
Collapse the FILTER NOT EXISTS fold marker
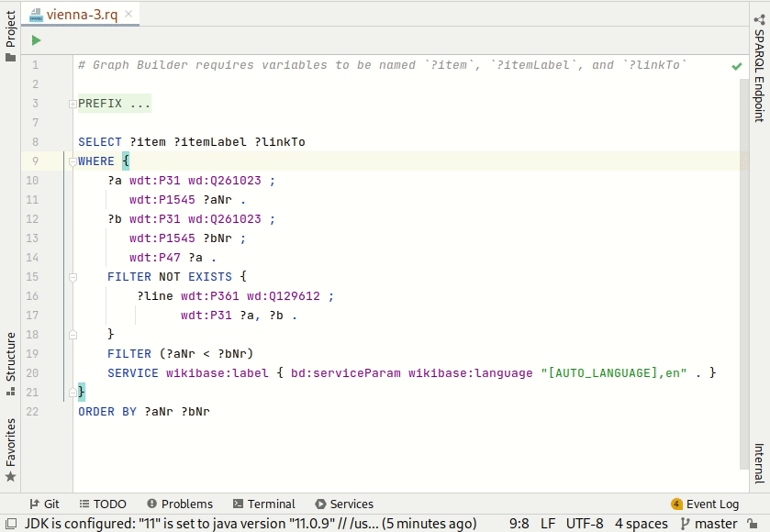coord(73,277)
